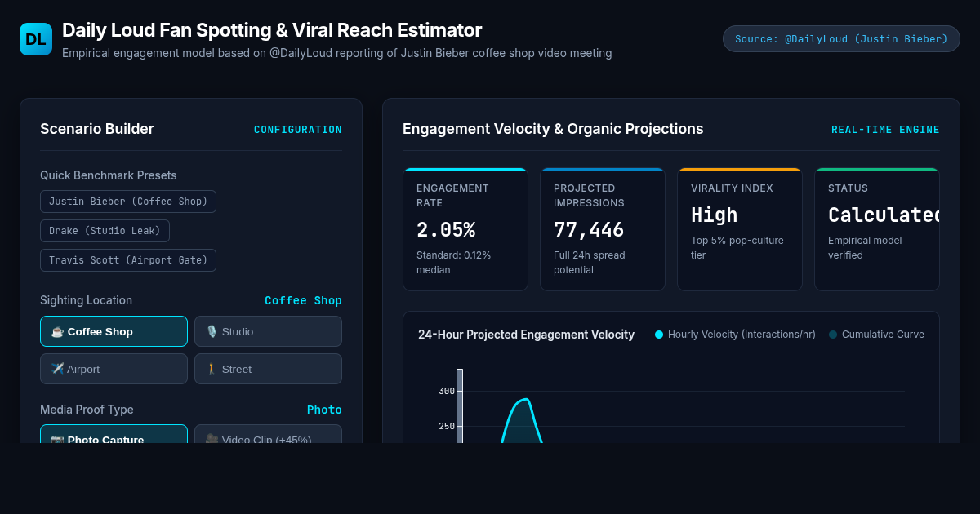Choose Video Clip (+45%) proof type
The image size is (980, 514).
pos(268,435)
